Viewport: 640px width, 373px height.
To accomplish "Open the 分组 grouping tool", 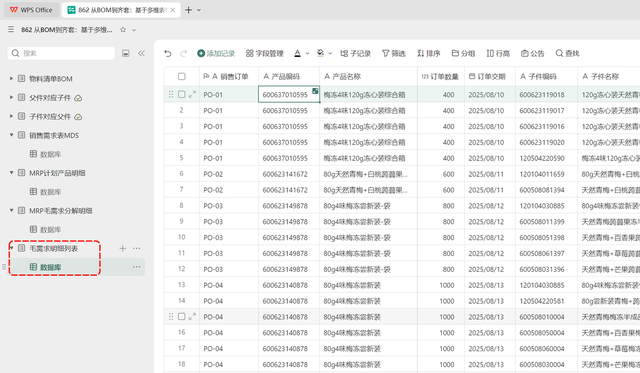I will (463, 53).
